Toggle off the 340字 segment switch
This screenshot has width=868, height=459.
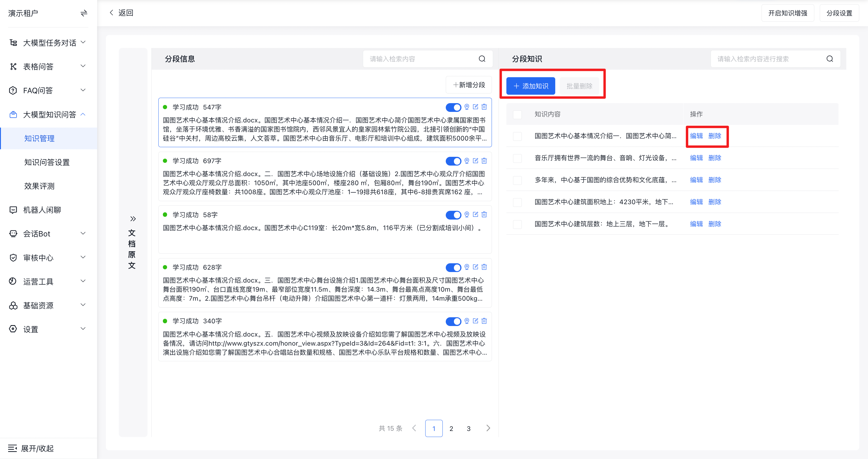tap(453, 321)
